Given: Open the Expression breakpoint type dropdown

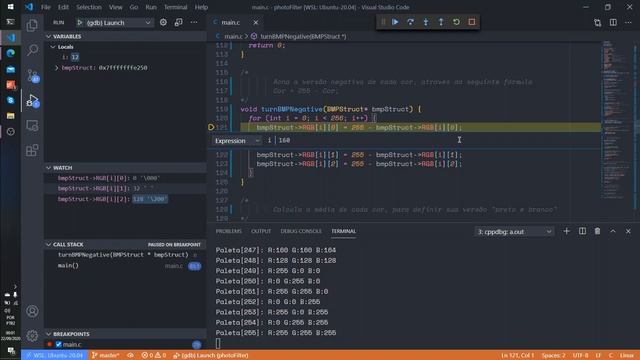Looking at the screenshot, I should 237,140.
